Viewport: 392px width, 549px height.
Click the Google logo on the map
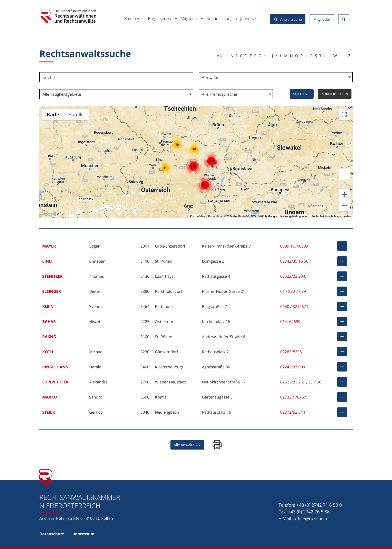50,214
